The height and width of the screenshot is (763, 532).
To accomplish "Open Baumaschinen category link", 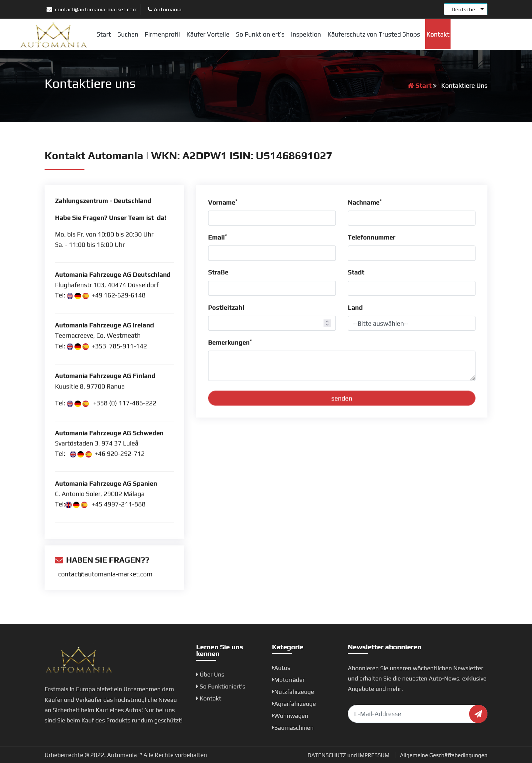I will [x=293, y=727].
